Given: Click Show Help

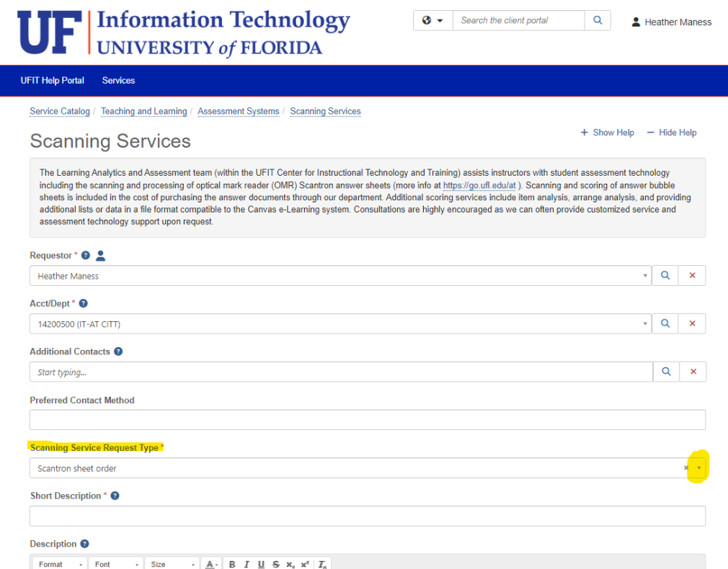Looking at the screenshot, I should pos(608,133).
